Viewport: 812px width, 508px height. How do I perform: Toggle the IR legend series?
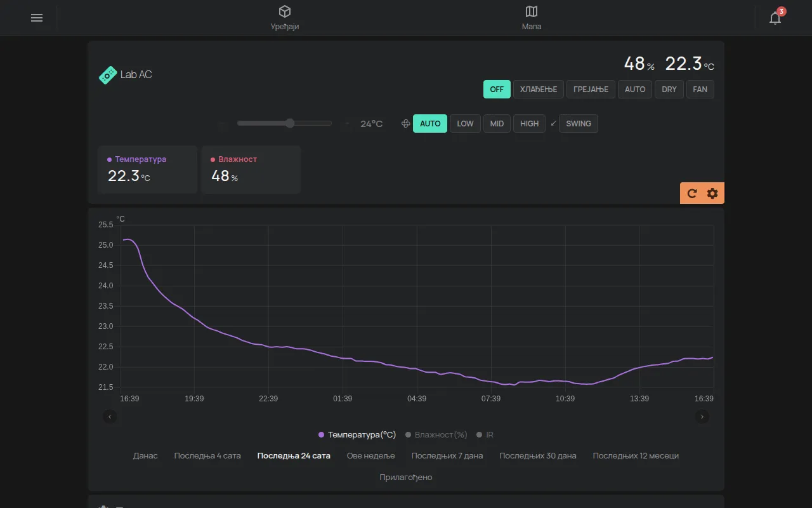tap(485, 435)
